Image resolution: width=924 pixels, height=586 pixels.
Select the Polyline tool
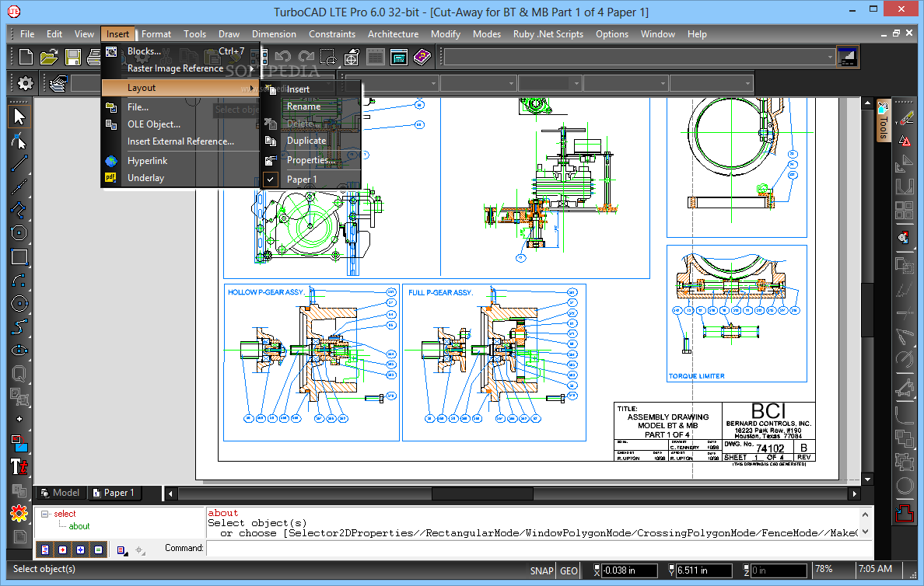click(19, 210)
